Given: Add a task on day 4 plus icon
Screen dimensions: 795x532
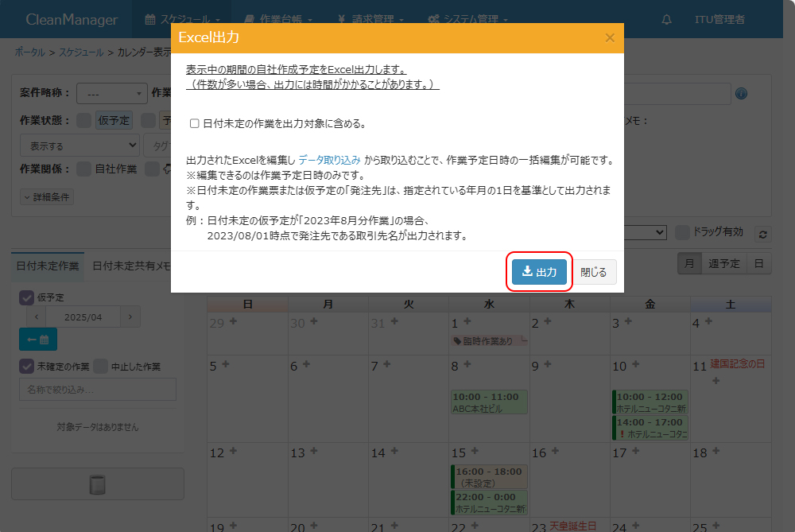Looking at the screenshot, I should click(x=709, y=321).
